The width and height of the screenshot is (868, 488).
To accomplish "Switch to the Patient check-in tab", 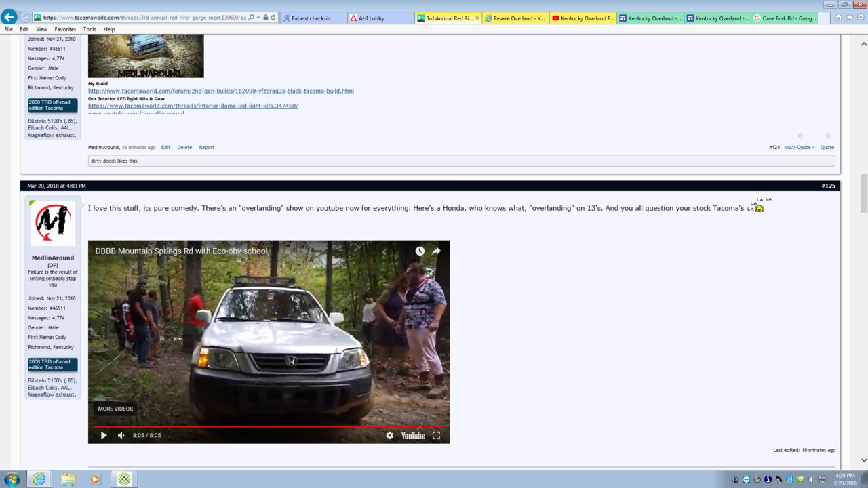I will (x=313, y=18).
